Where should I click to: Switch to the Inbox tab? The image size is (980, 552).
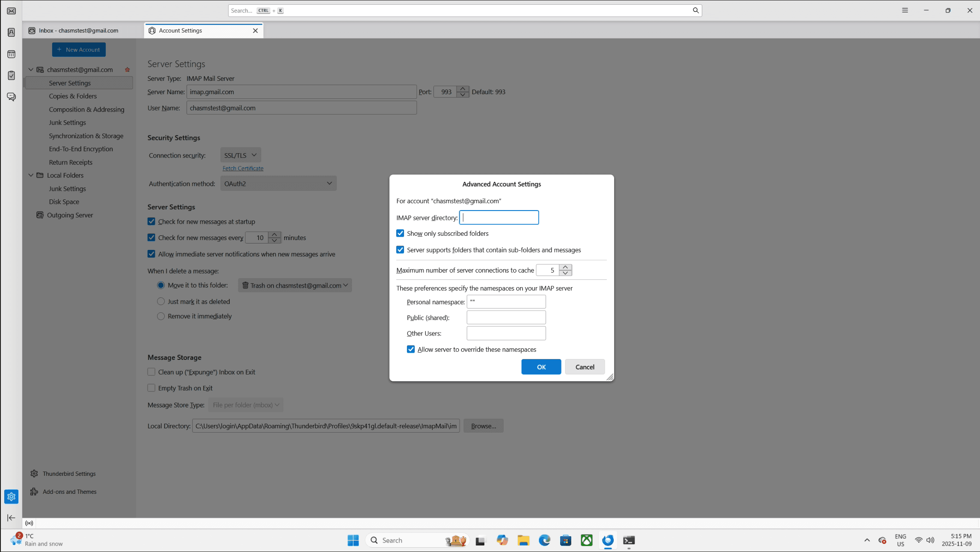pyautogui.click(x=79, y=30)
